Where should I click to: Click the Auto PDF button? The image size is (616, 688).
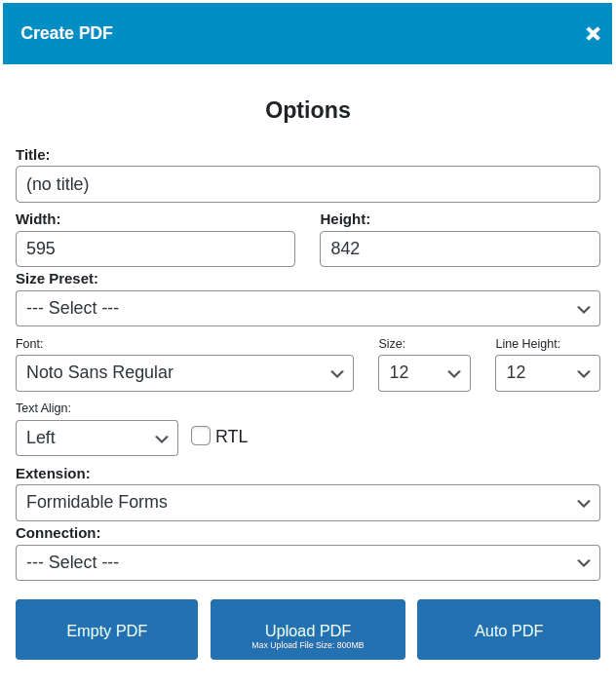tap(508, 630)
